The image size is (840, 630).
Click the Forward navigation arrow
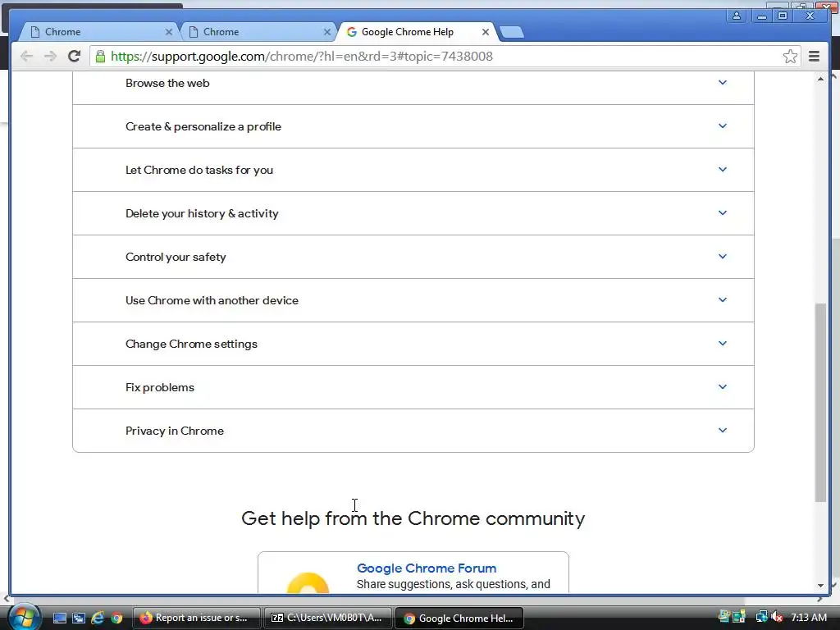pos(50,57)
